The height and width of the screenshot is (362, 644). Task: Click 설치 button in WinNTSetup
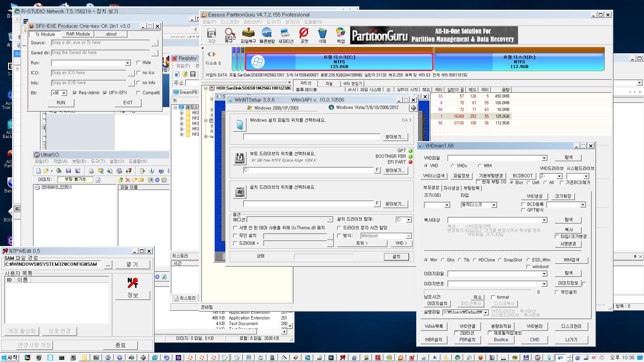coord(396,256)
